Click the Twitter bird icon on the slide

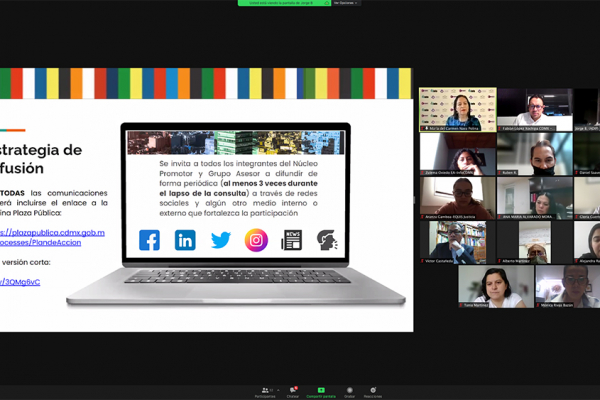221,240
